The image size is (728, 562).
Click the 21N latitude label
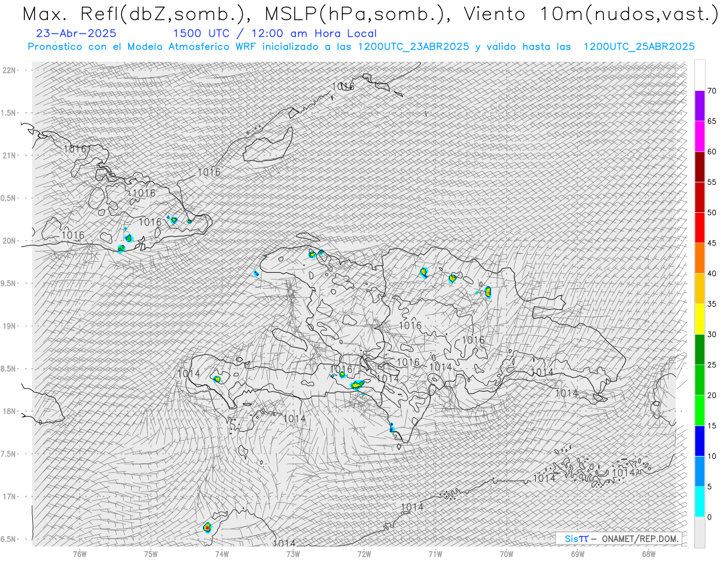(10, 155)
